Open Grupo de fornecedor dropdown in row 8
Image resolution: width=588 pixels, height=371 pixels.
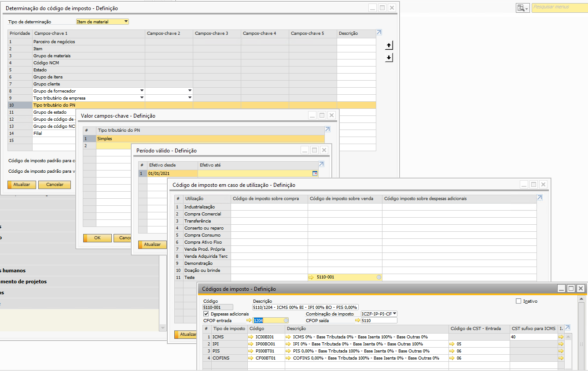click(x=142, y=91)
